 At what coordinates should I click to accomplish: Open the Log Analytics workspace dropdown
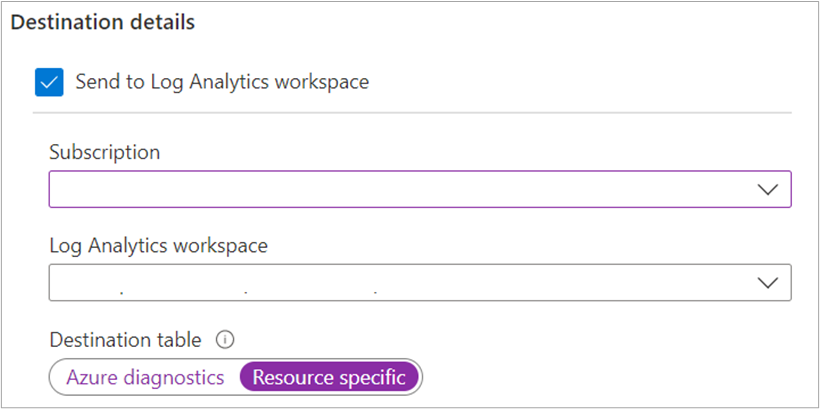(420, 282)
